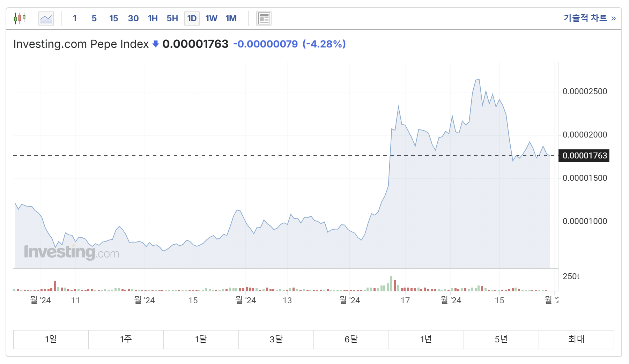Click the current price 0.00001763 in header
This screenshot has height=364, width=629.
[195, 44]
